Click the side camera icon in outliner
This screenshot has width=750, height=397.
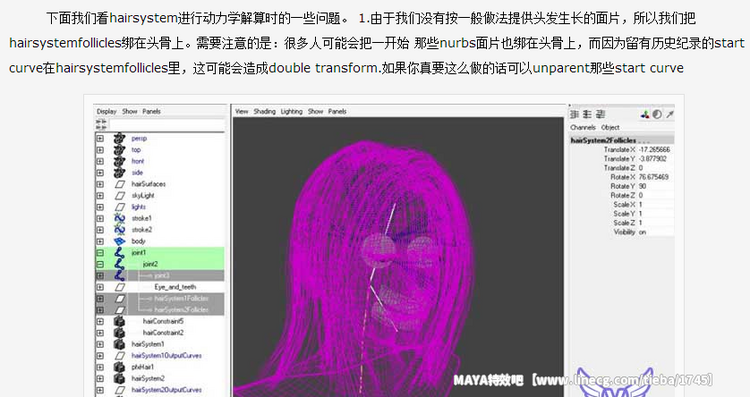coord(119,173)
